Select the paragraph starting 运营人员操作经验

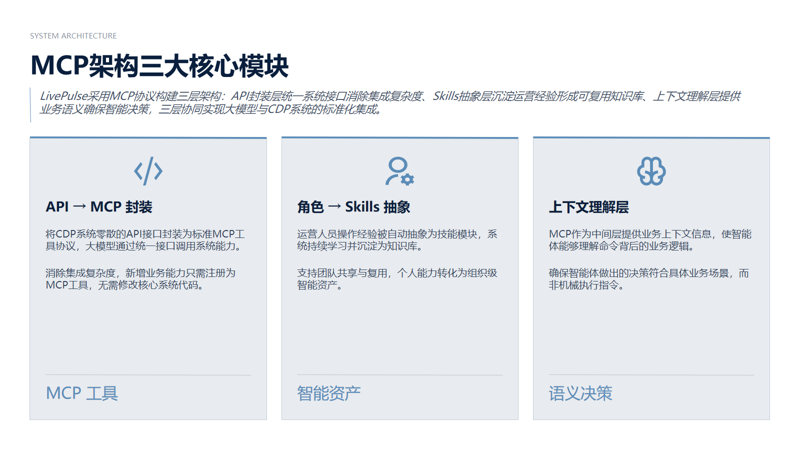pyautogui.click(x=397, y=240)
